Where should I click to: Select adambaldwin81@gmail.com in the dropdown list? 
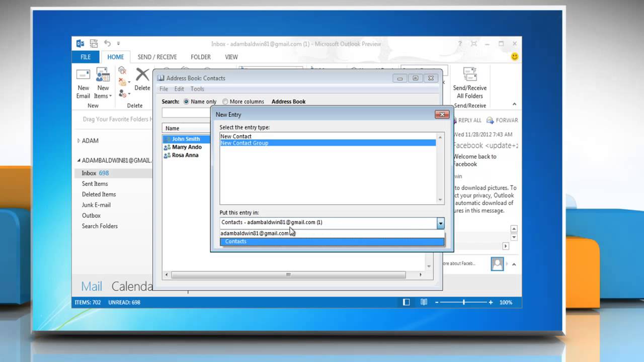coord(332,233)
